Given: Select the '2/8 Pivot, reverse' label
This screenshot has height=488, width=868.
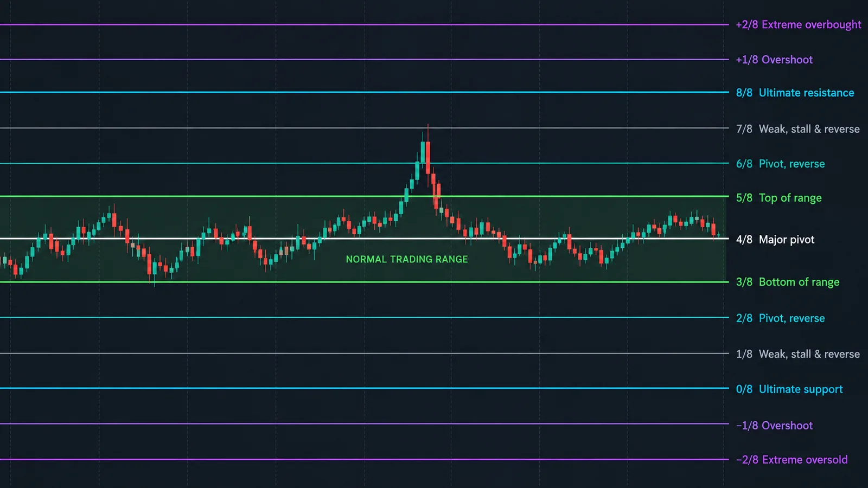Looking at the screenshot, I should (780, 318).
